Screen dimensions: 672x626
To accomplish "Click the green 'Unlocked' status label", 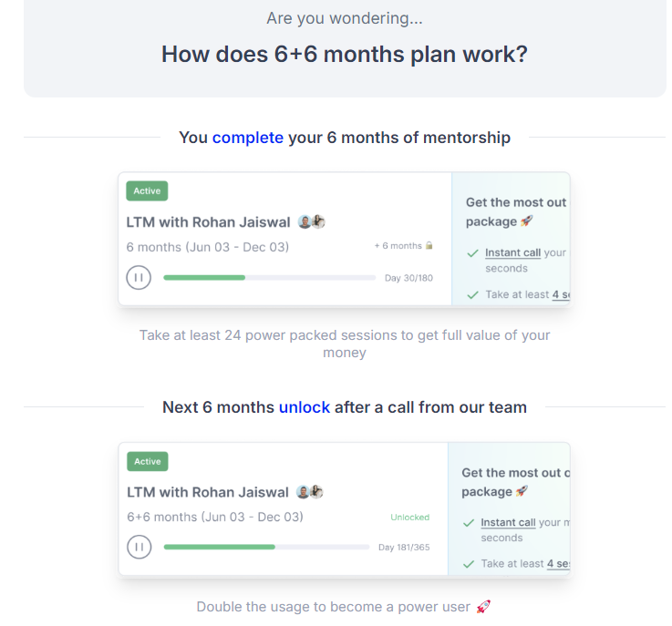I will pyautogui.click(x=409, y=518).
